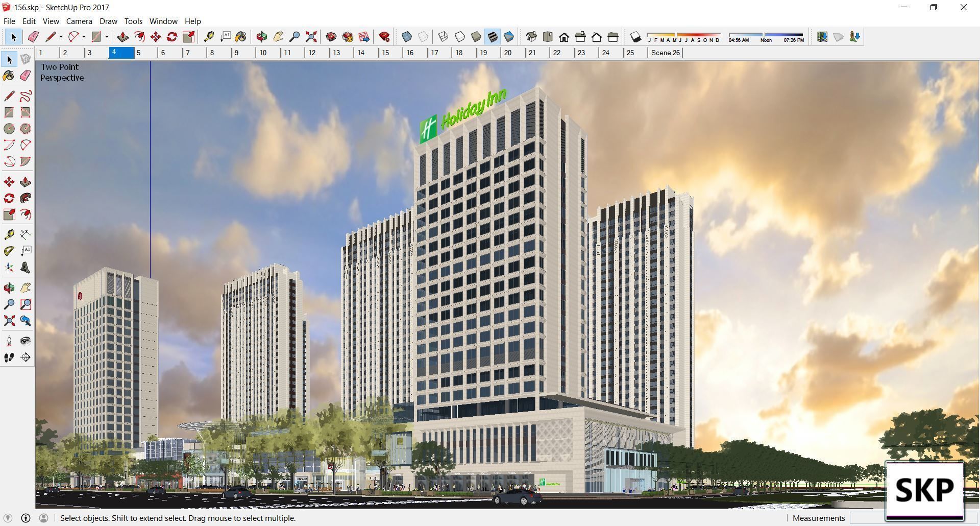Select the Orbit tool in the top toolbar
This screenshot has height=526, width=980.
[262, 37]
